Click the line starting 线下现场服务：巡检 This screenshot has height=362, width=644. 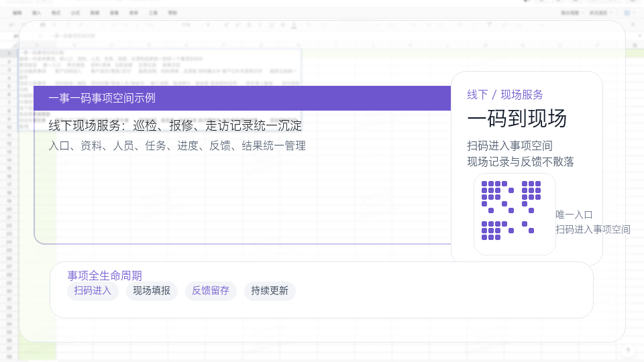(175, 125)
